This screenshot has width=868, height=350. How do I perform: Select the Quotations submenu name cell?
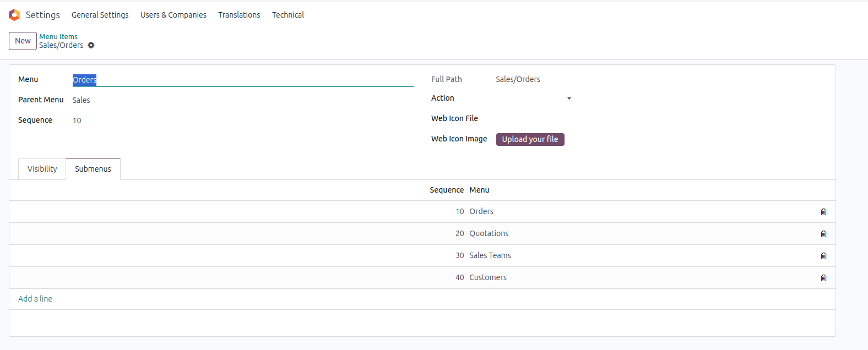coord(489,233)
